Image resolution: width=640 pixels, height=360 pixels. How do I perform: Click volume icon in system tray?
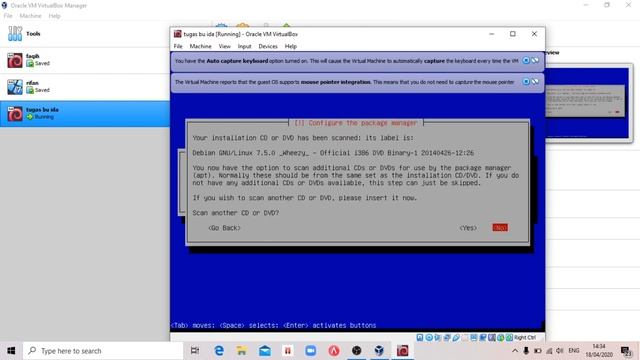(x=560, y=351)
